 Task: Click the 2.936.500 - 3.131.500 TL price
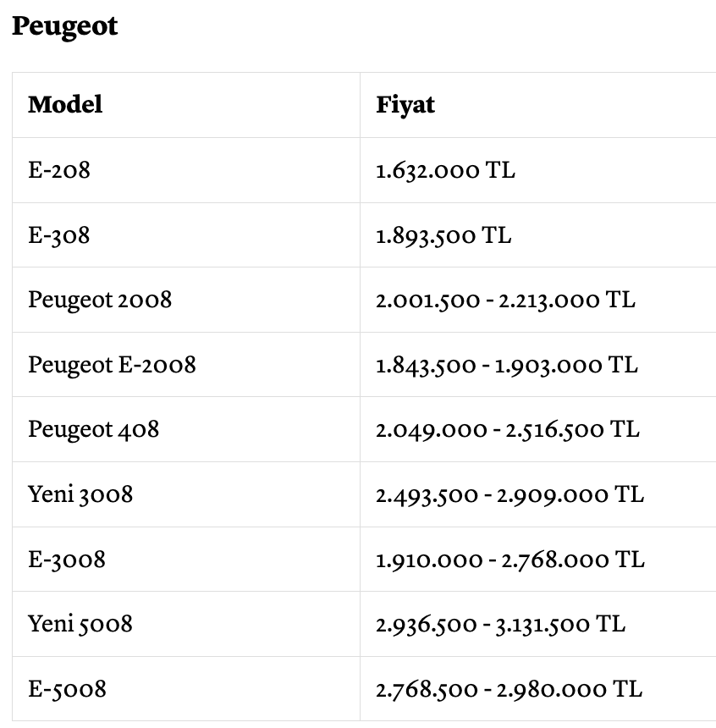point(500,625)
